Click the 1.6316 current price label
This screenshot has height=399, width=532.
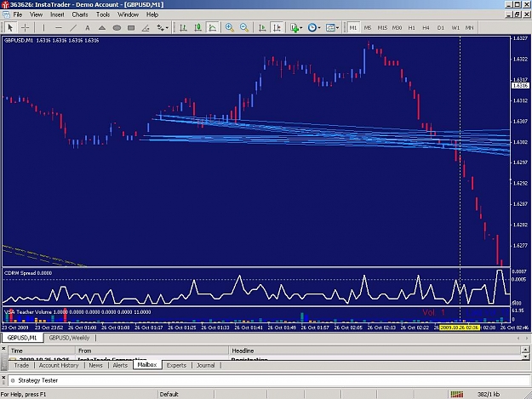pyautogui.click(x=520, y=85)
